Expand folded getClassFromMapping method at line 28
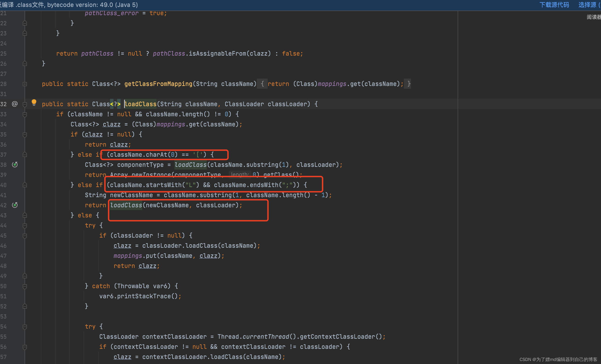601x364 pixels. (25, 84)
